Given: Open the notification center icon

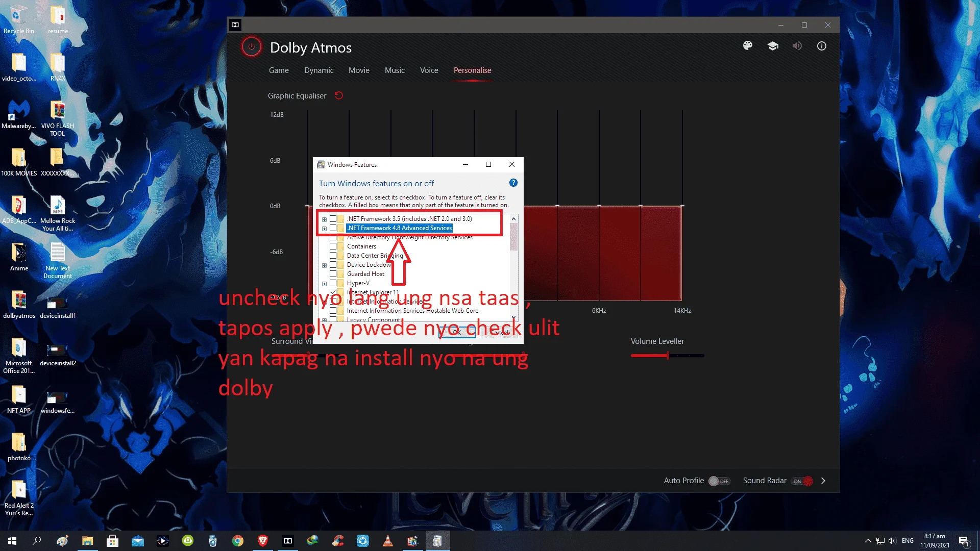Looking at the screenshot, I should (964, 541).
